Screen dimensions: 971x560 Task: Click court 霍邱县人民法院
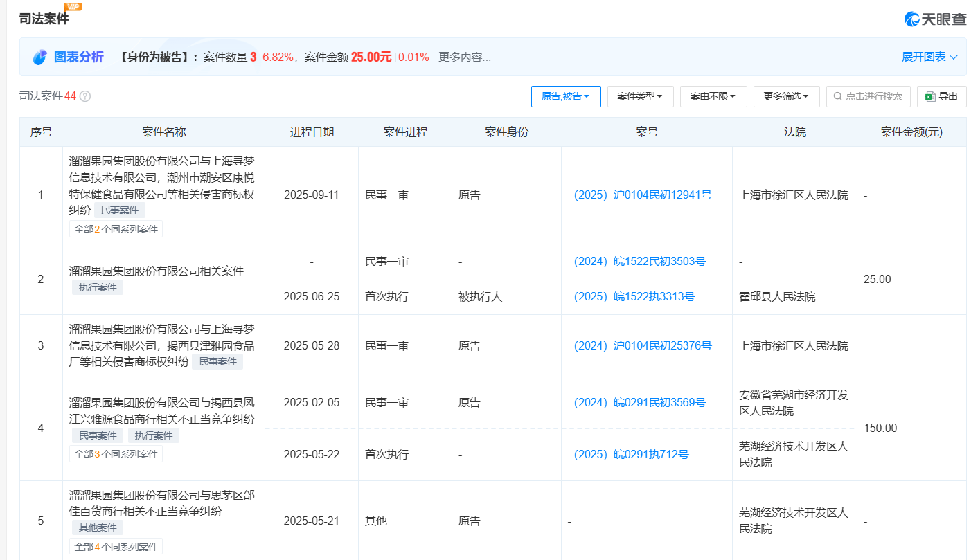(777, 297)
